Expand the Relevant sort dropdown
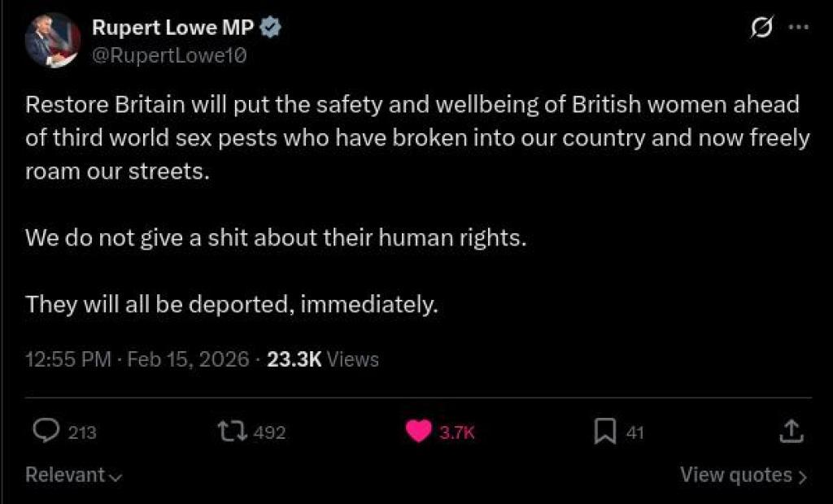The width and height of the screenshot is (833, 504). 73,475
